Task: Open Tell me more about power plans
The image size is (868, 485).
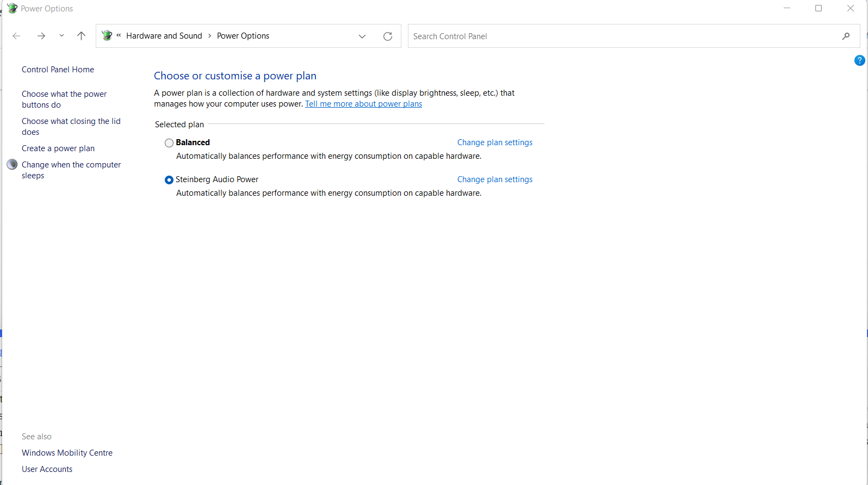Action: coord(363,104)
